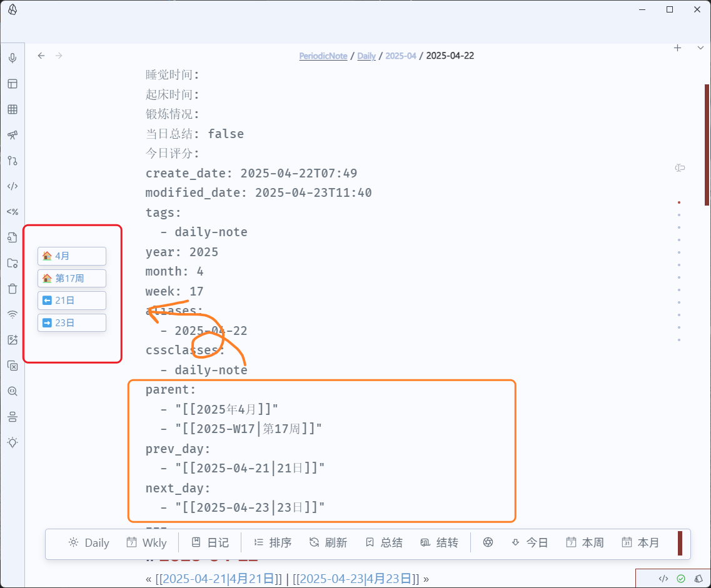Click the lightbulb icon in ribbon
Screen dimensions: 711x588
point(13,442)
